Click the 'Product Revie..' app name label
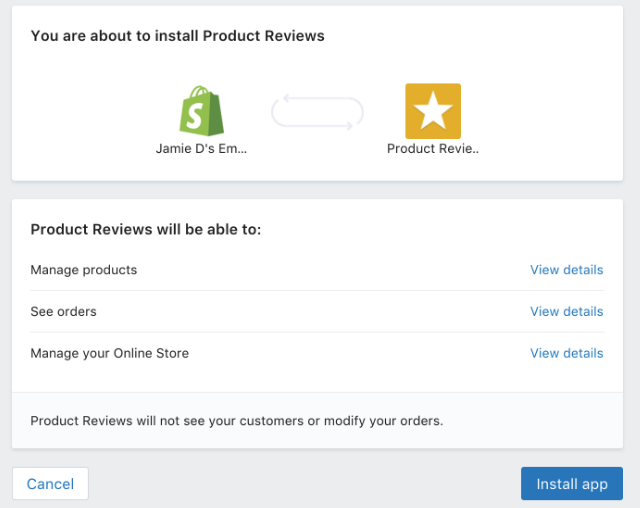Screen dimensions: 640x508 (x=433, y=149)
